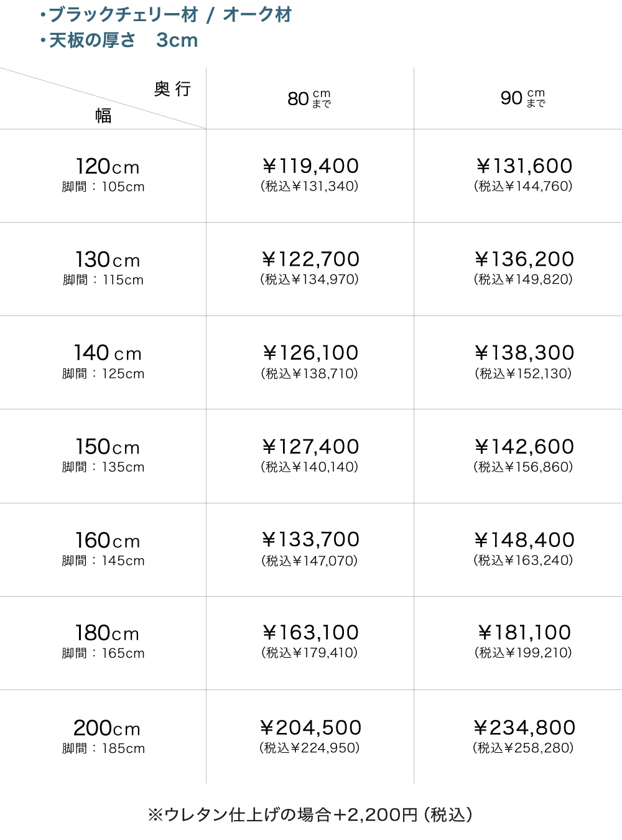This screenshot has width=622, height=840.
Task: Select the ¥131,600 price cell
Action: tap(524, 167)
